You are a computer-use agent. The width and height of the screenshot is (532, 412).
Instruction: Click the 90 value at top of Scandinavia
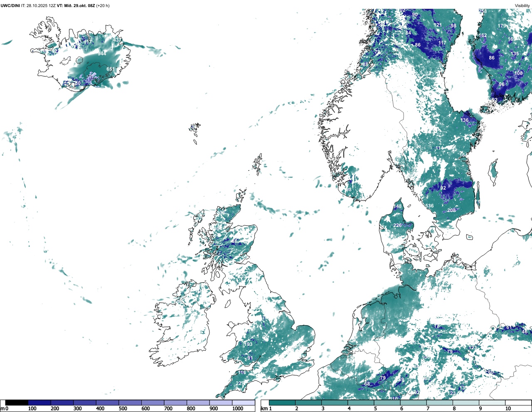pyautogui.click(x=415, y=15)
